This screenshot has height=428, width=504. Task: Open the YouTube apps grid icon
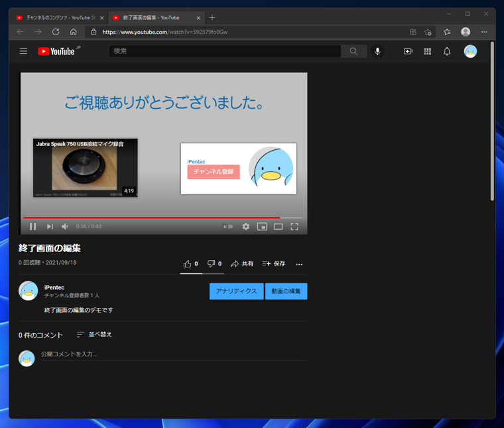[428, 52]
